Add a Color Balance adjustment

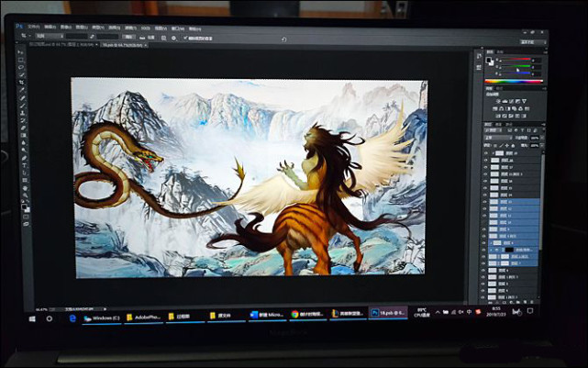point(502,109)
